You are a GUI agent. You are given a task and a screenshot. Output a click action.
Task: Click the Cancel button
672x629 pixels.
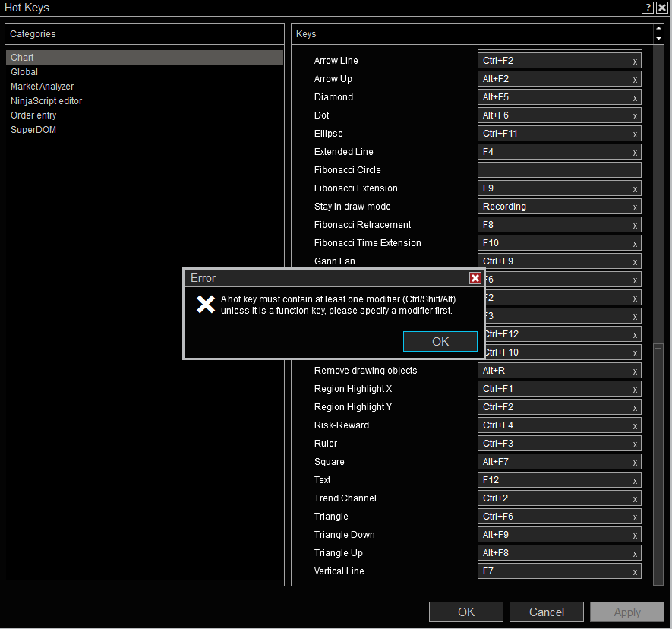(x=547, y=612)
